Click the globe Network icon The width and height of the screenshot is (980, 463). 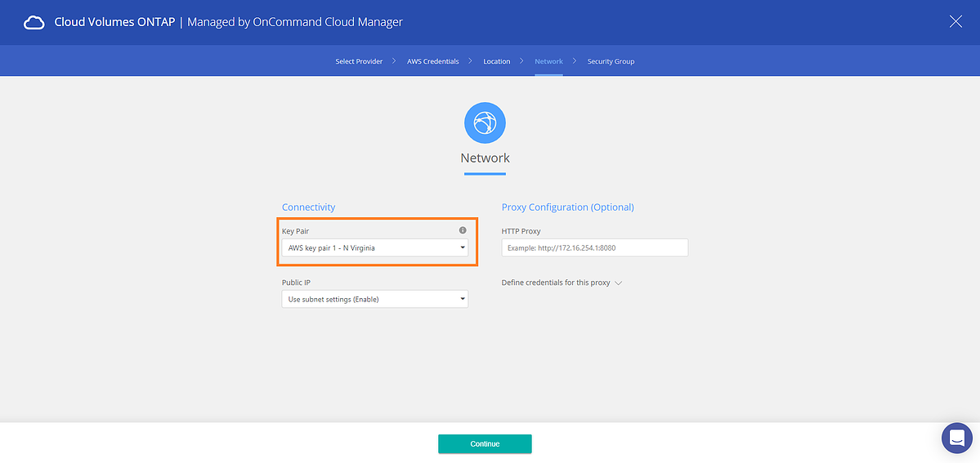click(x=485, y=124)
